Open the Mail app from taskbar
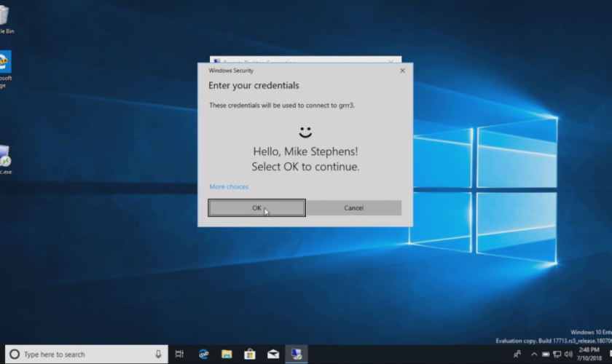Viewport: 612px width, 364px height. (x=272, y=355)
